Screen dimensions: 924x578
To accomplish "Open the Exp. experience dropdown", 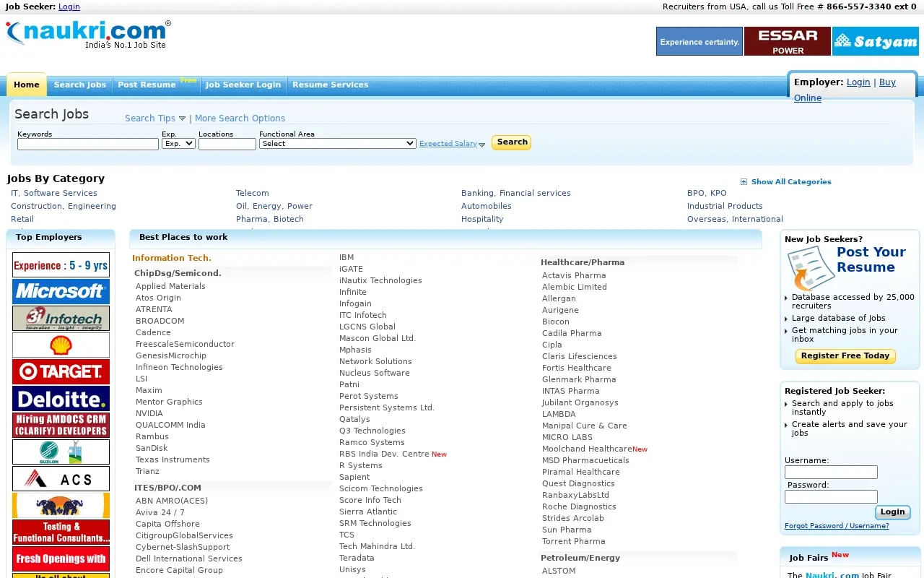I will pyautogui.click(x=178, y=144).
